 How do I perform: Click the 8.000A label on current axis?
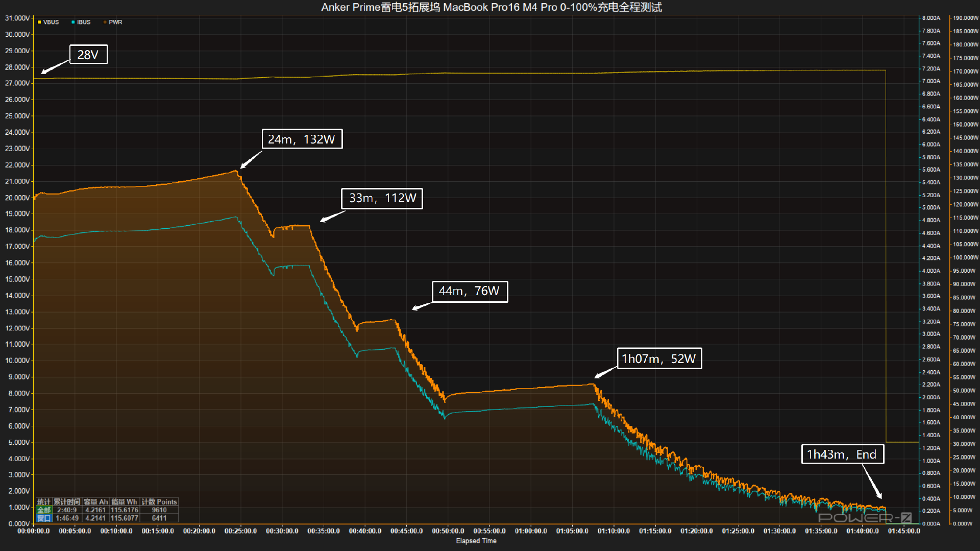point(931,18)
